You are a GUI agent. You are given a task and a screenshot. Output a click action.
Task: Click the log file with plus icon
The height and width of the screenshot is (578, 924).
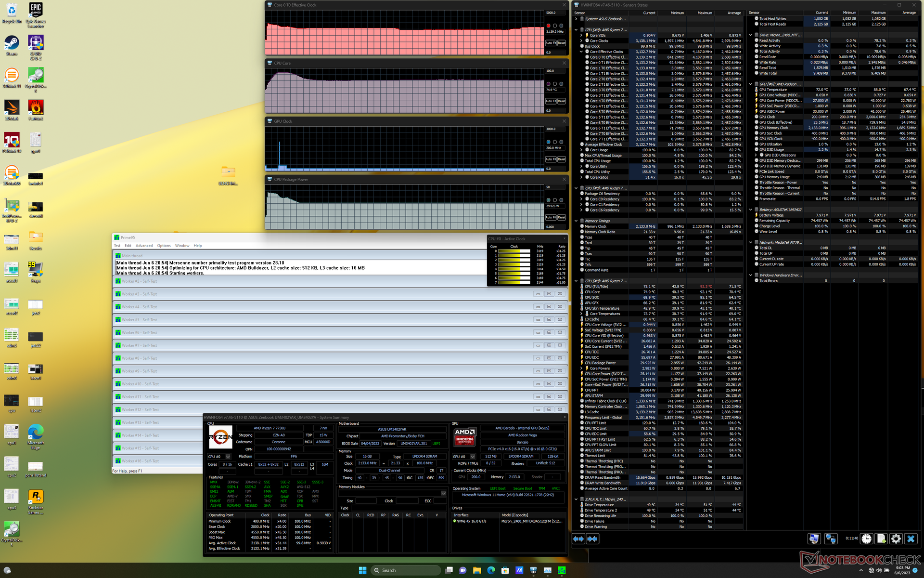(x=881, y=539)
